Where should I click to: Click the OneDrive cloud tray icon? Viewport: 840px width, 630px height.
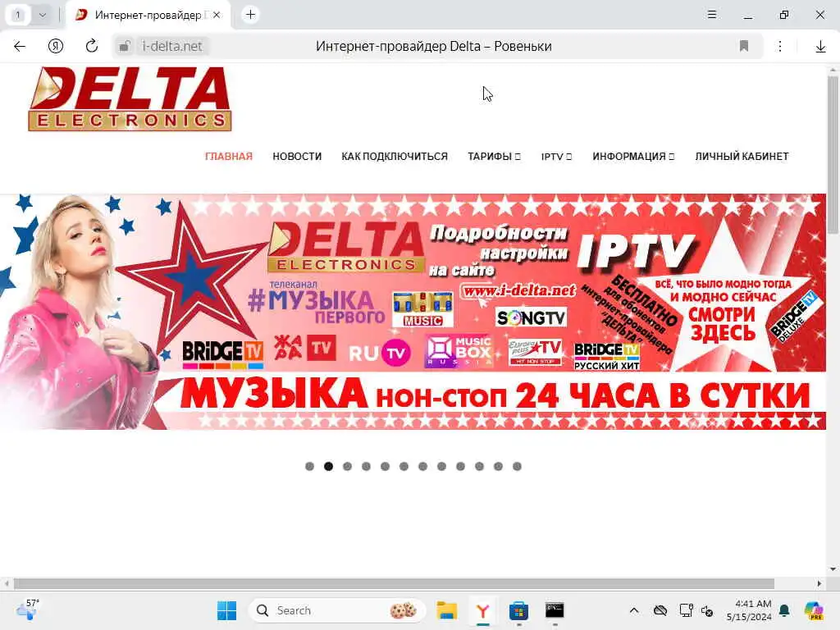(660, 610)
